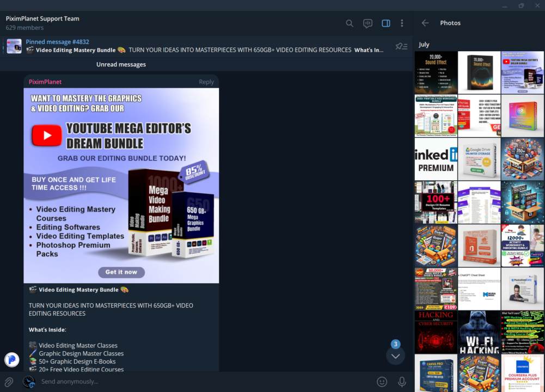The height and width of the screenshot is (392, 545).
Task: Open 100+ Design CV Resume Templates photo
Action: click(436, 202)
